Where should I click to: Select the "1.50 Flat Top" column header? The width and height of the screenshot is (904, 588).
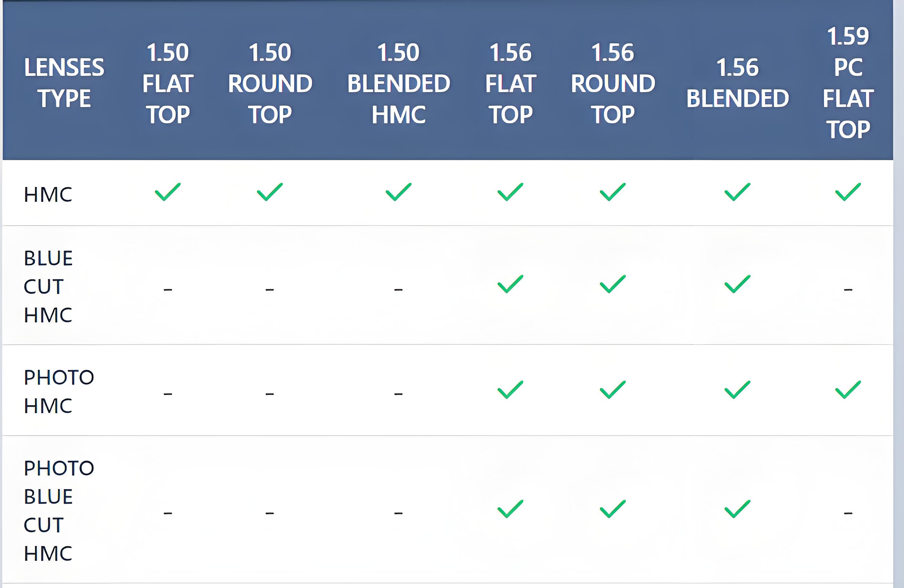[167, 83]
